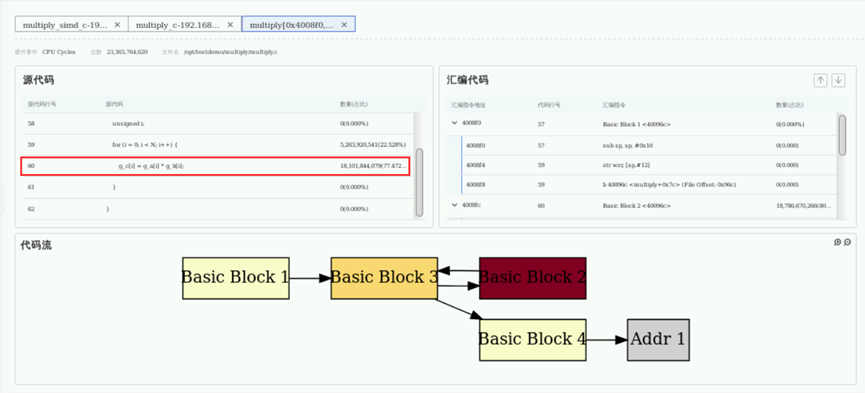This screenshot has width=865, height=393.
Task: Click the 汇编指令 column header
Action: [x=615, y=104]
